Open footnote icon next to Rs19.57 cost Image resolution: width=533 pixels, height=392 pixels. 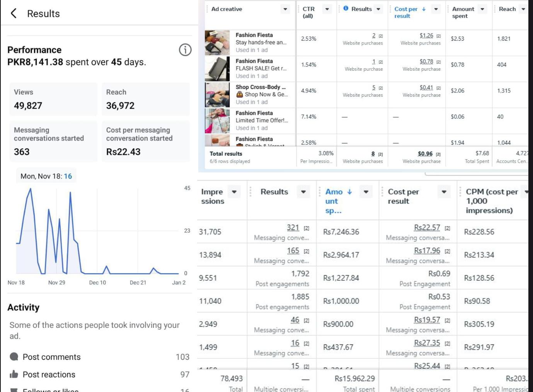click(x=448, y=320)
